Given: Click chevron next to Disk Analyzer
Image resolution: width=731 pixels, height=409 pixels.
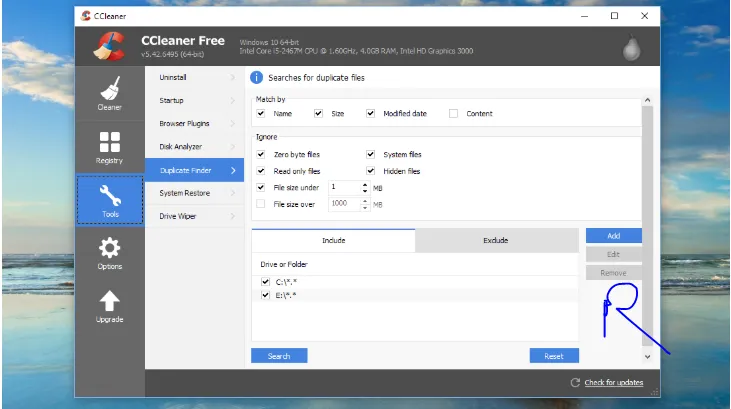Looking at the screenshot, I should click(233, 146).
